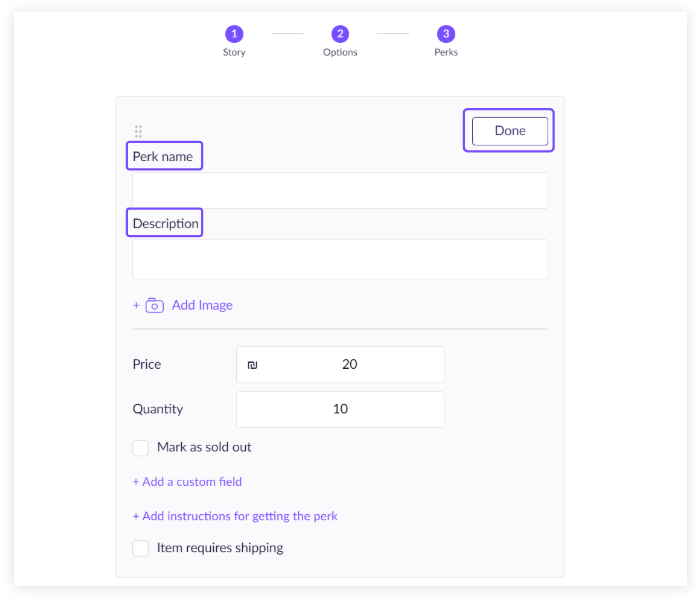Image resolution: width=697 pixels, height=599 pixels.
Task: Switch to the Options step label
Action: [340, 52]
